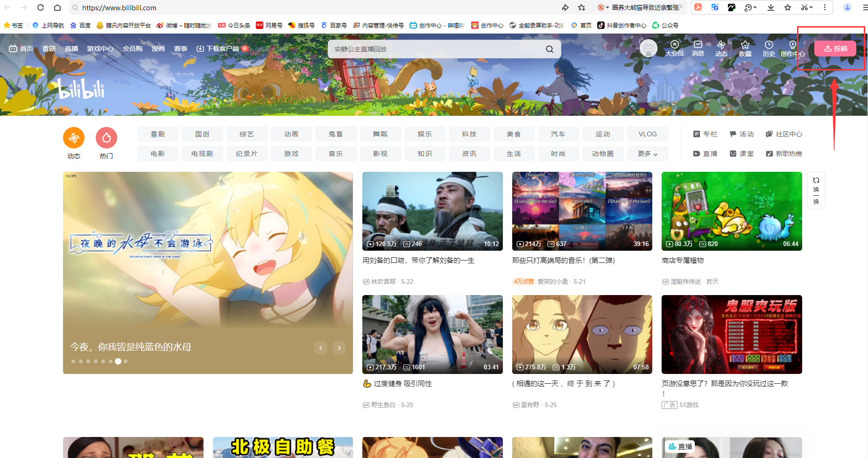The height and width of the screenshot is (458, 868).
Task: Open video 过度健身 吸引同性 thumbnail
Action: pyautogui.click(x=432, y=334)
